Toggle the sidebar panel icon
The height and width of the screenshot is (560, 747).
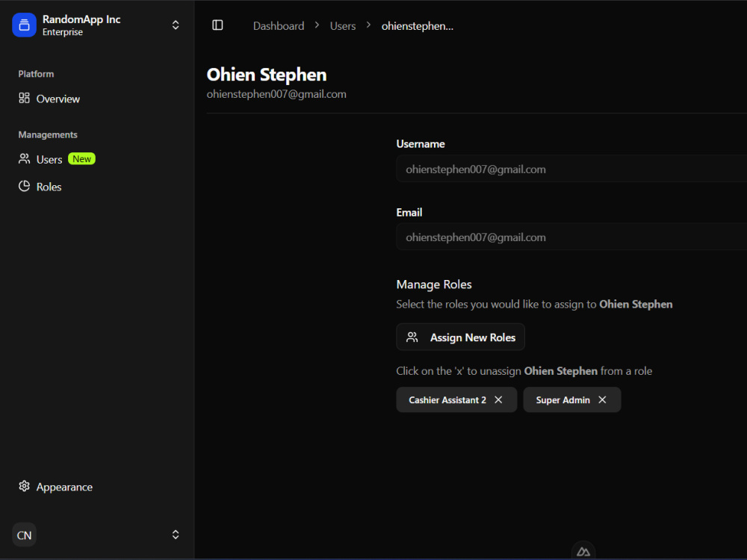pos(217,25)
